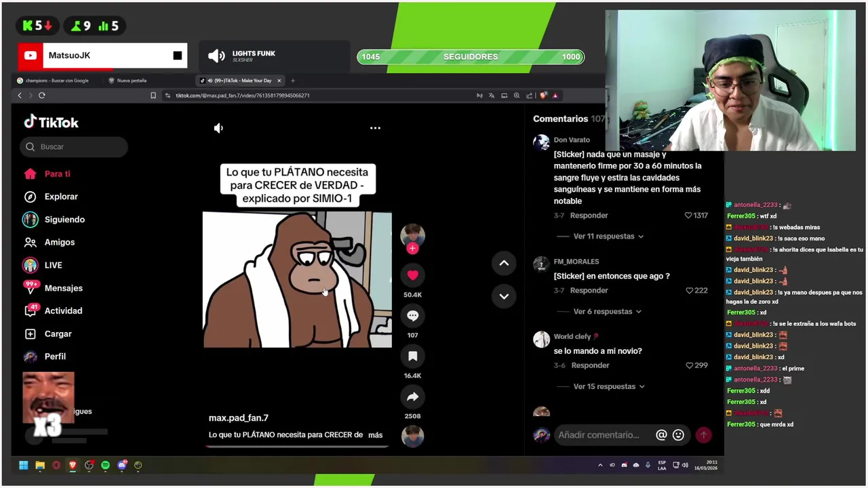The image size is (868, 488).
Task: Open the video three-dot options menu
Action: pyautogui.click(x=375, y=127)
